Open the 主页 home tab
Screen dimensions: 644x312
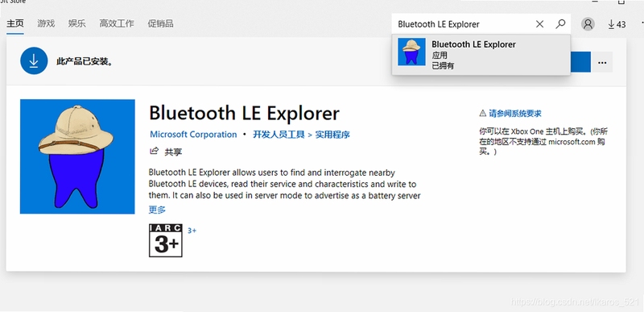click(14, 23)
